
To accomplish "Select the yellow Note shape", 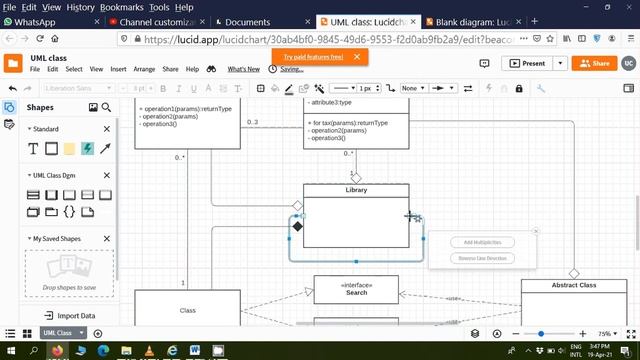I will point(69,149).
